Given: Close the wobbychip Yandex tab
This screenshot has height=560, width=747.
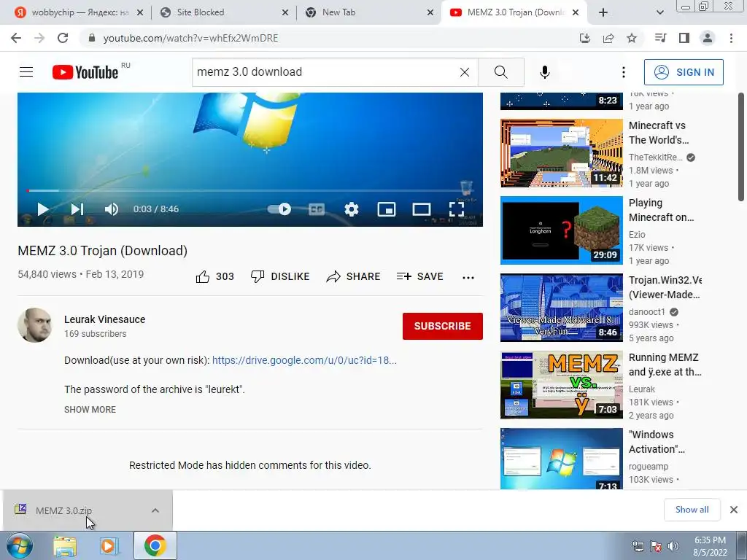Looking at the screenshot, I should click(139, 12).
